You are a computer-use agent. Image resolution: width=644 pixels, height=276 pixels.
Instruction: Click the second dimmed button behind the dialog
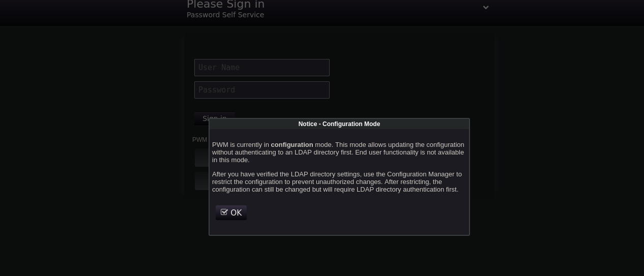click(x=201, y=181)
